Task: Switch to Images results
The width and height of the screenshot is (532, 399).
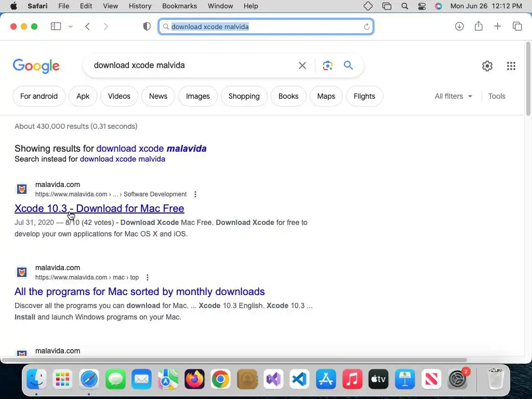Action: click(198, 96)
